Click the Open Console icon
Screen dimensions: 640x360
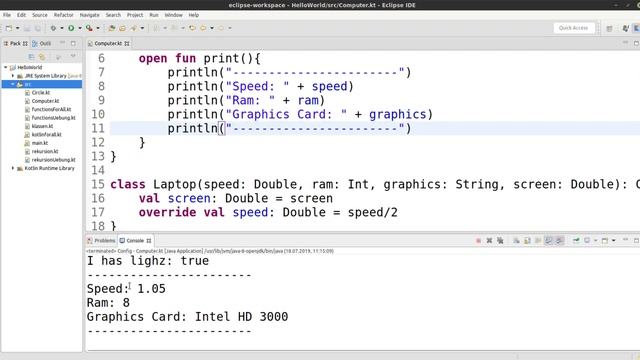605,241
